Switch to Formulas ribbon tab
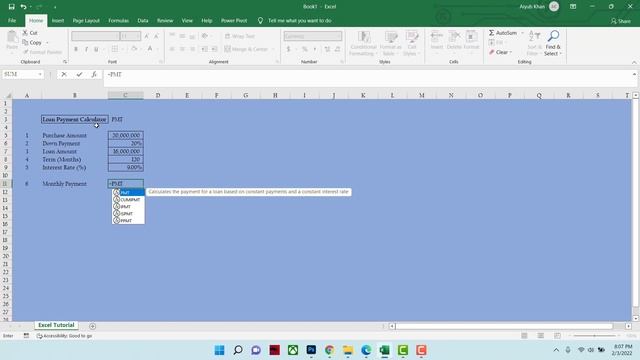640x360 pixels. click(x=118, y=20)
